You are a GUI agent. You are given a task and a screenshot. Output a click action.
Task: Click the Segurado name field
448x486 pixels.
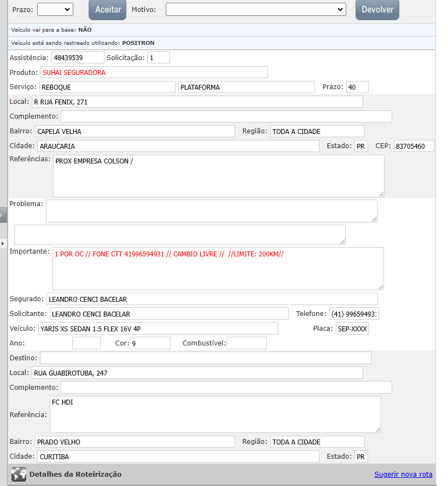(x=212, y=299)
